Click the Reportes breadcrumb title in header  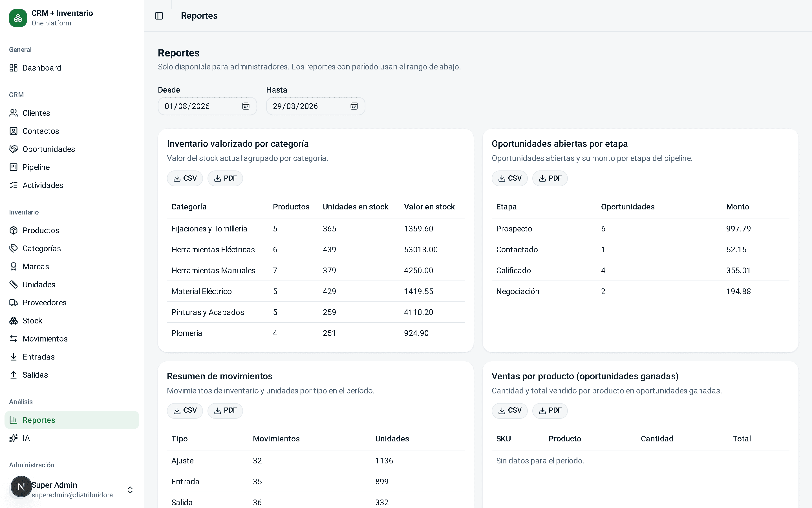tap(199, 16)
